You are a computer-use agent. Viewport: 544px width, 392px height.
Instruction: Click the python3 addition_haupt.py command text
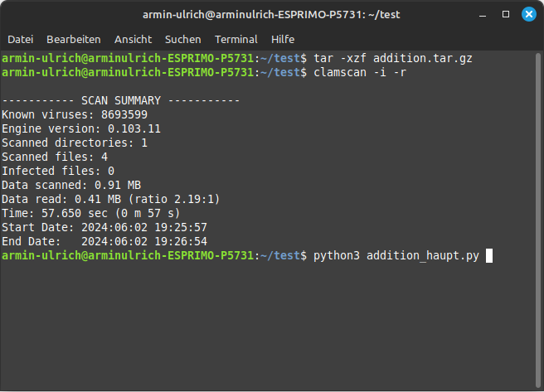[396, 256]
